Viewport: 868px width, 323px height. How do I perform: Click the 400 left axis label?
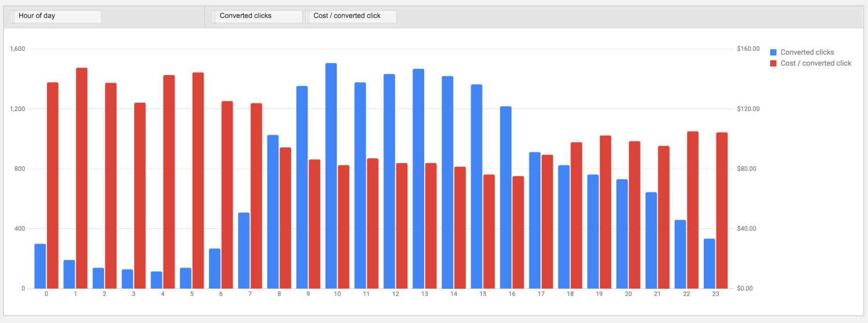[x=20, y=229]
